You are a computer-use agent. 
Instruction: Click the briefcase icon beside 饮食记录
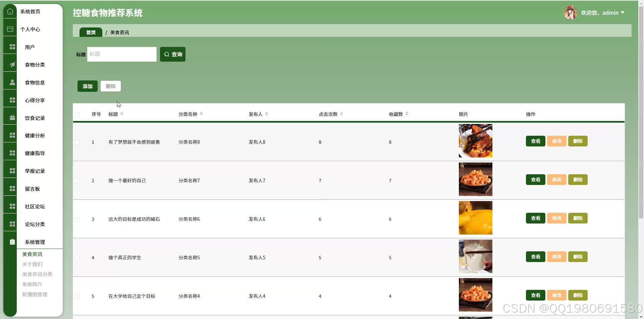[x=12, y=118]
